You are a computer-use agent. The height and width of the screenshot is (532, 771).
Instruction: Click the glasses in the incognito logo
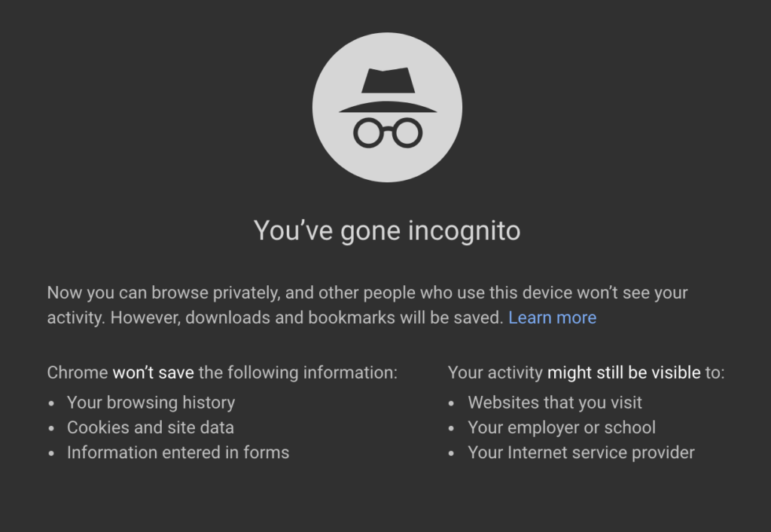pos(387,132)
